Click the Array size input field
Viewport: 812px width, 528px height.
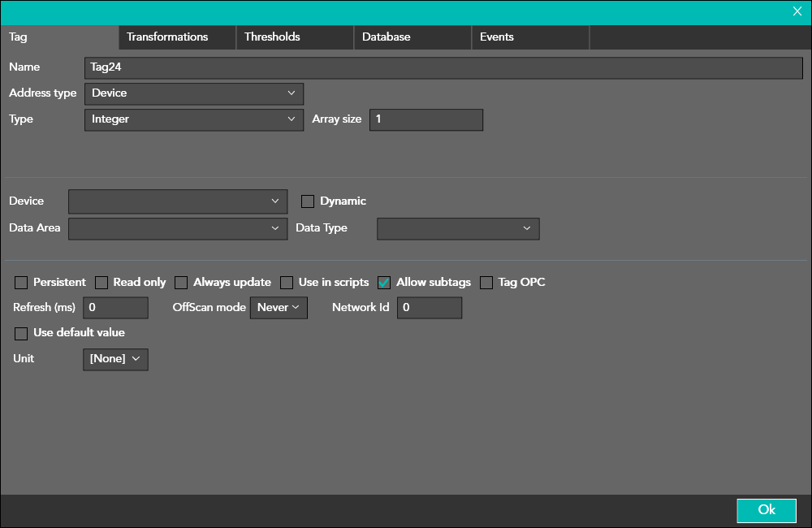(x=425, y=119)
